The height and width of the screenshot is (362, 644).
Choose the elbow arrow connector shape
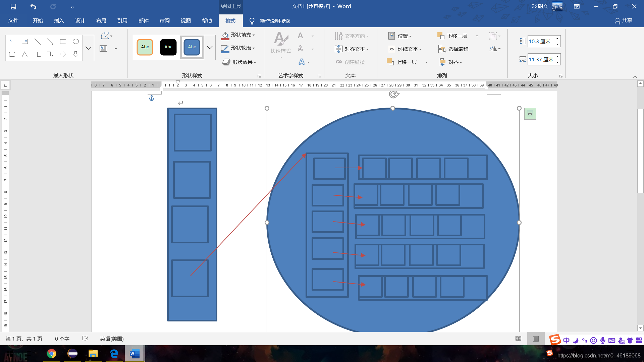coord(50,54)
